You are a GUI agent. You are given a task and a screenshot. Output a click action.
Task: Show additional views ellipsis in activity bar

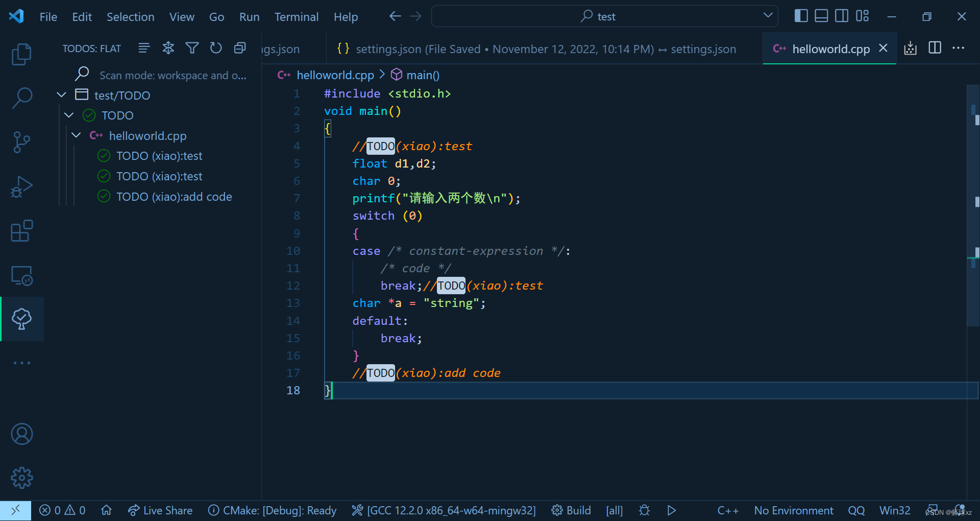point(21,363)
